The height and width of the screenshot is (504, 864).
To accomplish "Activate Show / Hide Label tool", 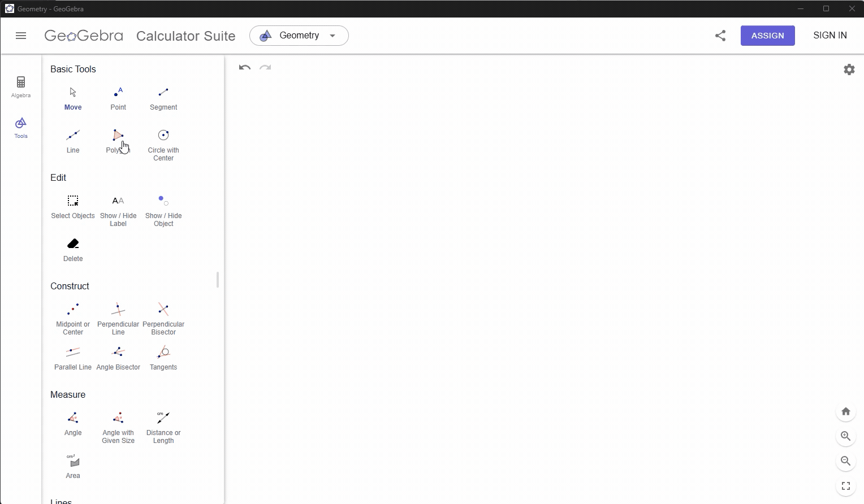I will click(118, 211).
